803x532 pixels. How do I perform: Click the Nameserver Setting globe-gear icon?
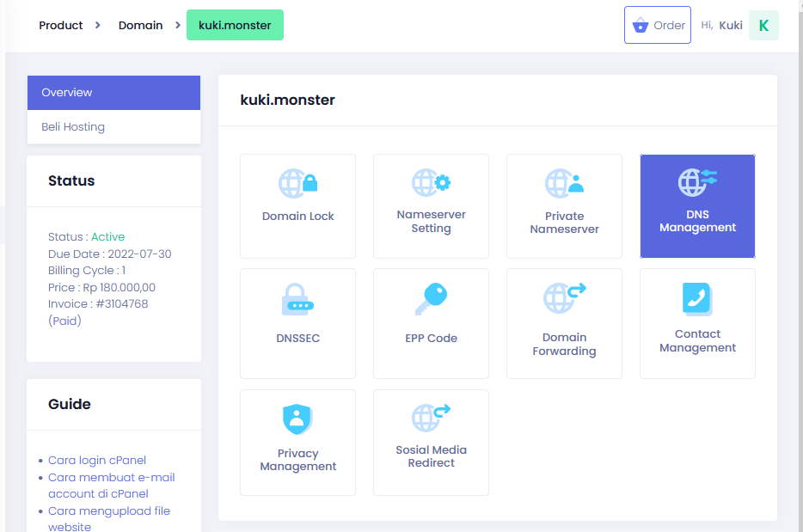(x=431, y=182)
